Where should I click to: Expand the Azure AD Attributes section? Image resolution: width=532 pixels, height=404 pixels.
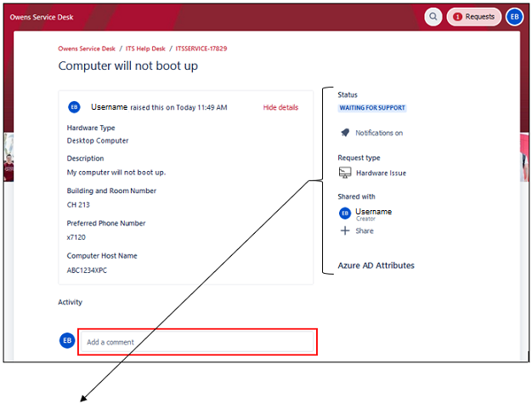tap(376, 265)
